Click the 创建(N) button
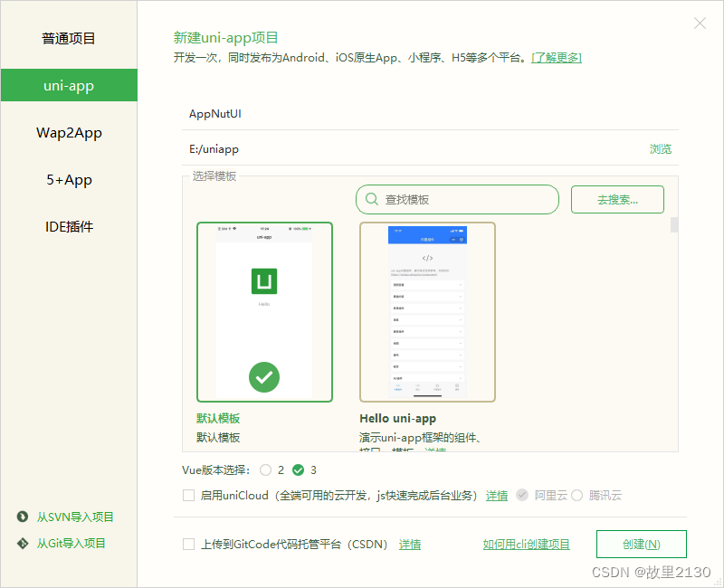Viewport: 724px width, 588px height. (x=642, y=545)
